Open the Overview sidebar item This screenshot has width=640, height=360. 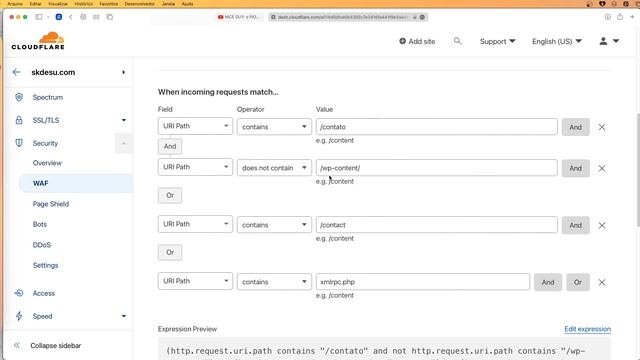[47, 163]
